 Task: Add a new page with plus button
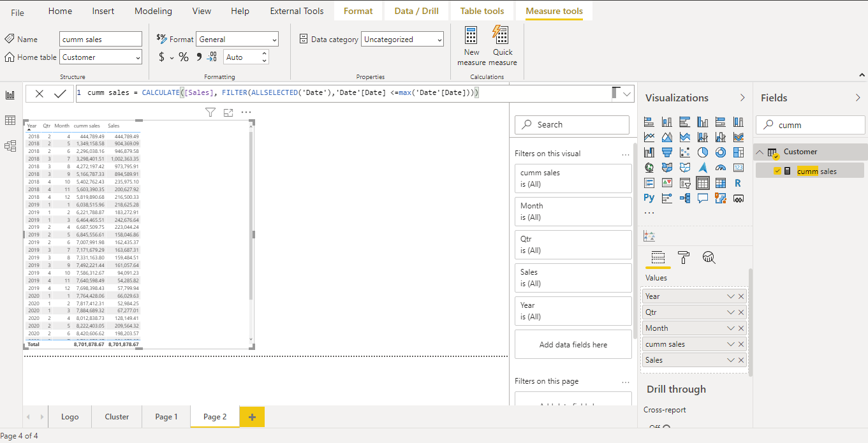pyautogui.click(x=252, y=417)
